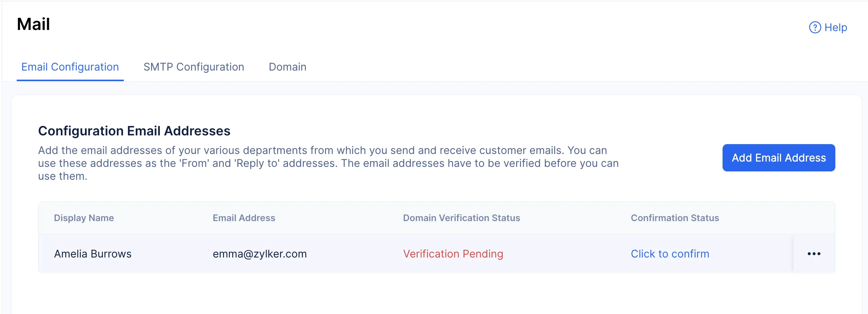Click the emma@zylker.com email address cell
The height and width of the screenshot is (314, 868).
click(x=260, y=254)
